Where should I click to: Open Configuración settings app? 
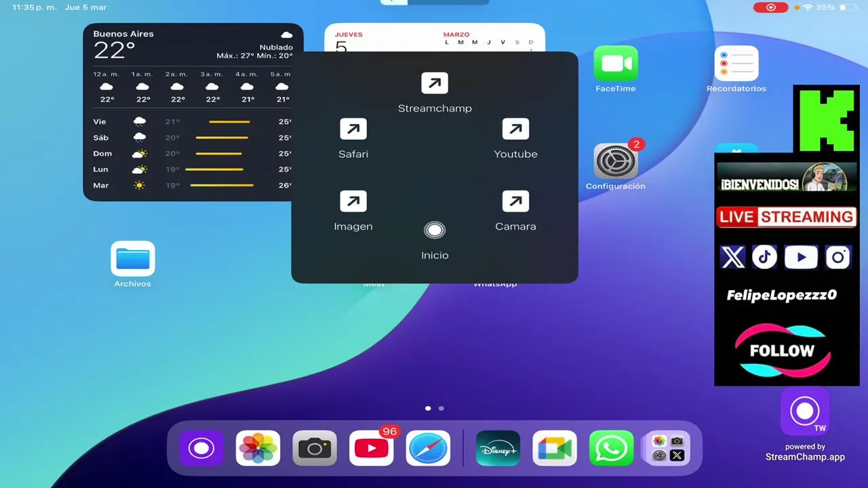point(616,166)
